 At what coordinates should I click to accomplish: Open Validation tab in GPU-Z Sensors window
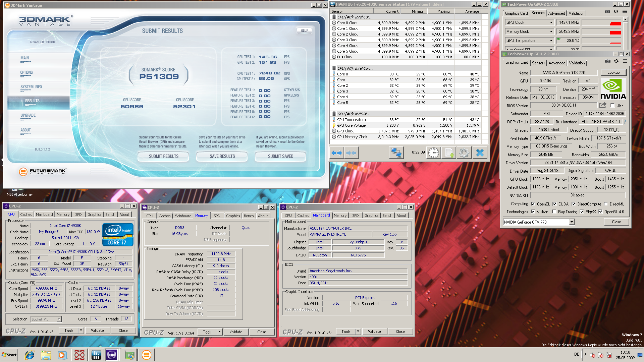tap(576, 13)
